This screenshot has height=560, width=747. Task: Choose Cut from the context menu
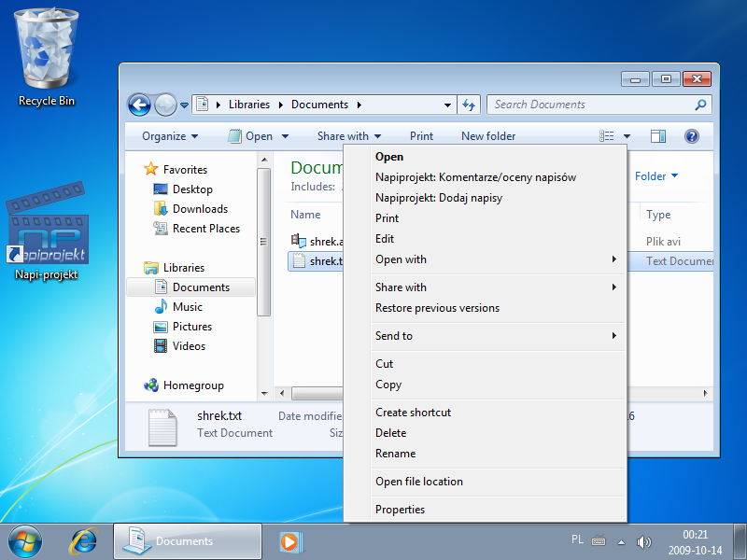point(499,364)
